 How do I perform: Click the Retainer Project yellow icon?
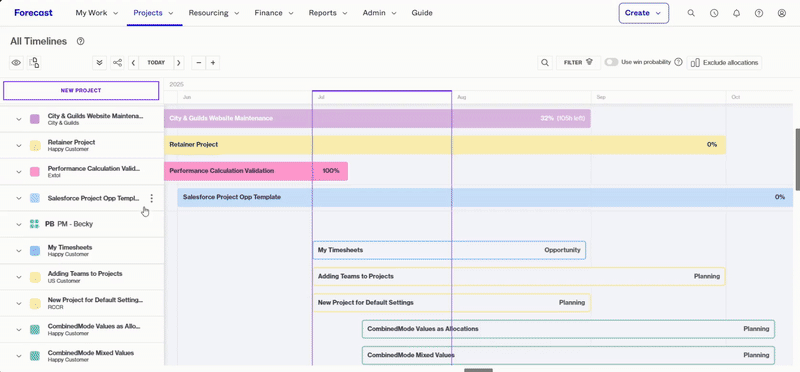(x=35, y=145)
